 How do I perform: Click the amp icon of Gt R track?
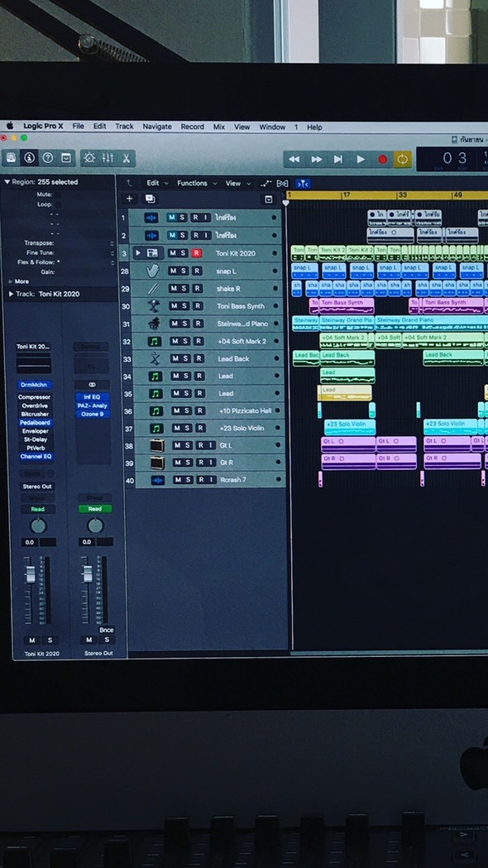point(158,463)
